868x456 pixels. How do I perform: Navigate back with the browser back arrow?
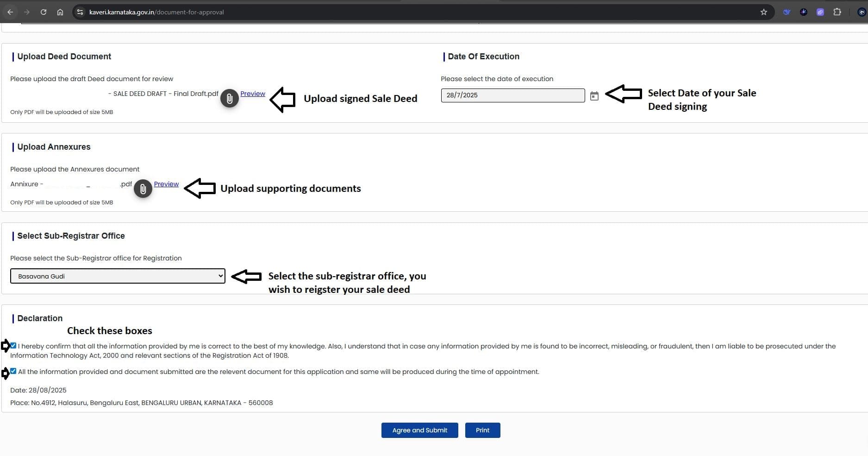pyautogui.click(x=10, y=12)
